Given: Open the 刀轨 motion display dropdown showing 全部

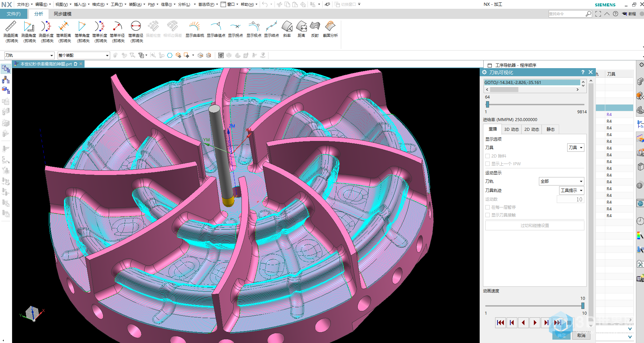Looking at the screenshot, I should [x=561, y=181].
